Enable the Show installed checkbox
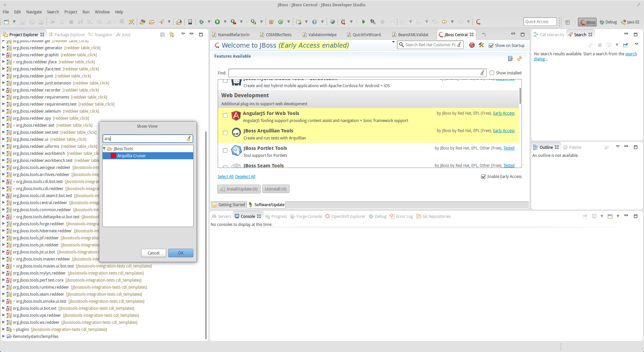Viewport: 644px width, 352px height. pos(492,73)
